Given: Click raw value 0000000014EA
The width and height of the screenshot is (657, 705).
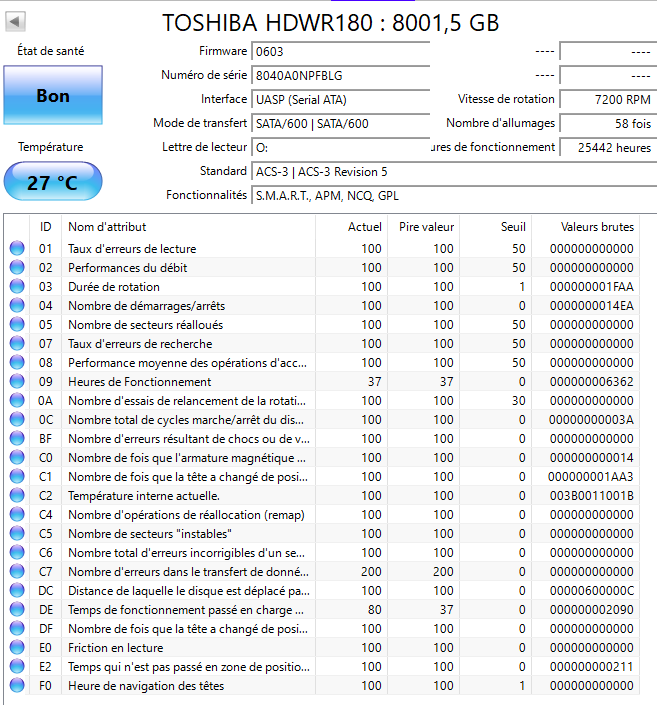Looking at the screenshot, I should (x=591, y=306).
